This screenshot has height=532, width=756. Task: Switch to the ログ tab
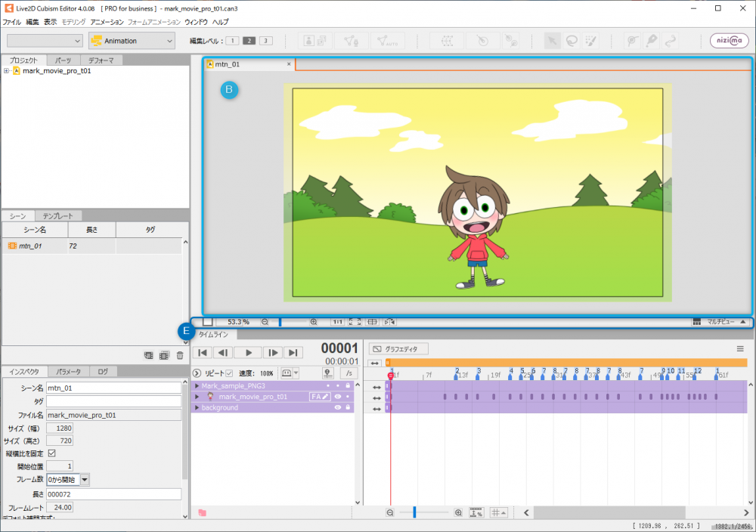[103, 372]
